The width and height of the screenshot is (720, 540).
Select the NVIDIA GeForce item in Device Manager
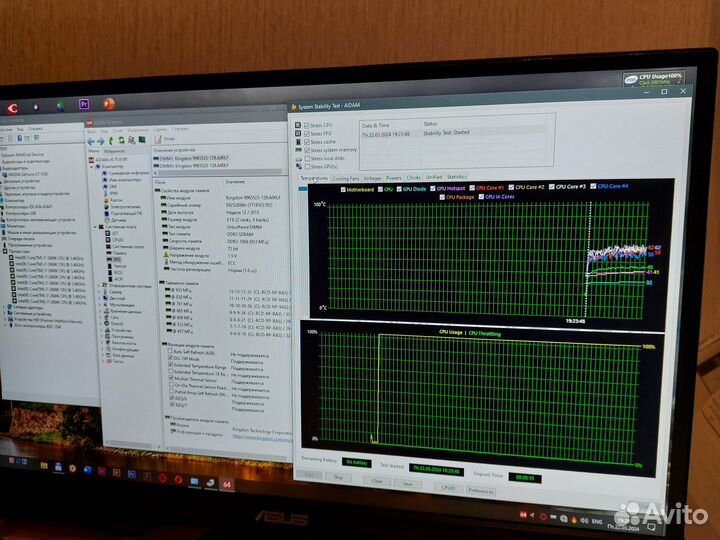point(26,174)
